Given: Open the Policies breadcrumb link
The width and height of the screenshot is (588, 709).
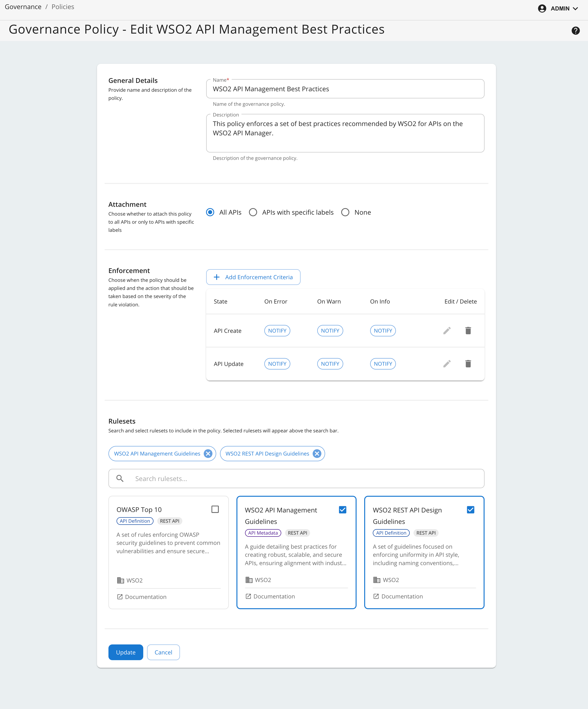Looking at the screenshot, I should coord(63,7).
